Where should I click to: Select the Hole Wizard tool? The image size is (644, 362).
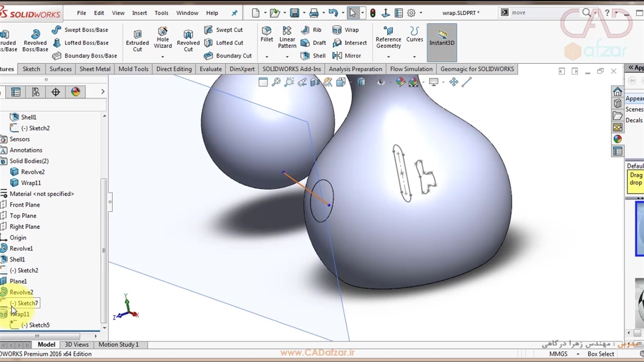163,39
